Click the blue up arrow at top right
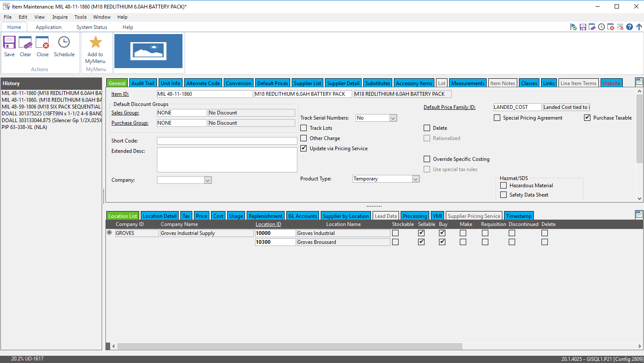The height and width of the screenshot is (363, 644). point(639,27)
